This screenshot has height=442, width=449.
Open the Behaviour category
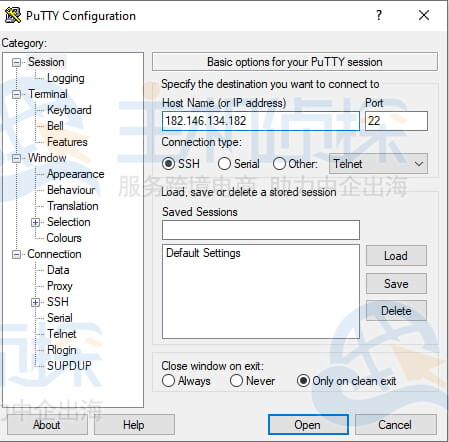[71, 190]
